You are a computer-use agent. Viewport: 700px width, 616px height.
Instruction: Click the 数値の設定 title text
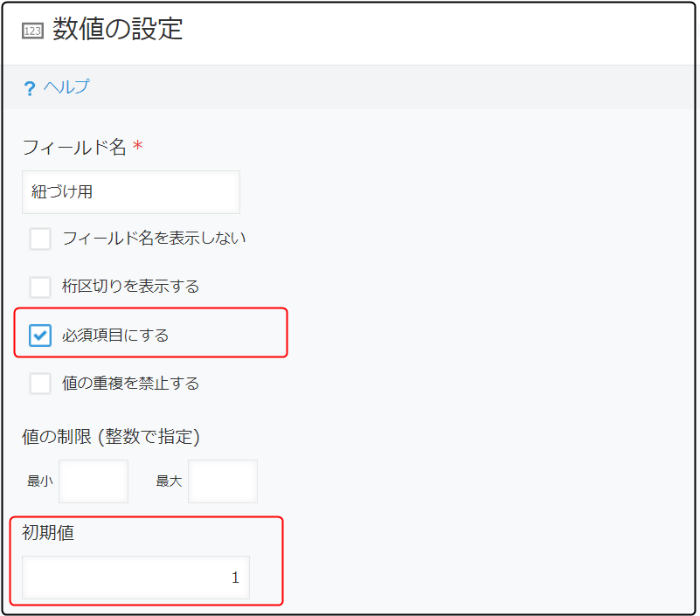click(x=117, y=30)
